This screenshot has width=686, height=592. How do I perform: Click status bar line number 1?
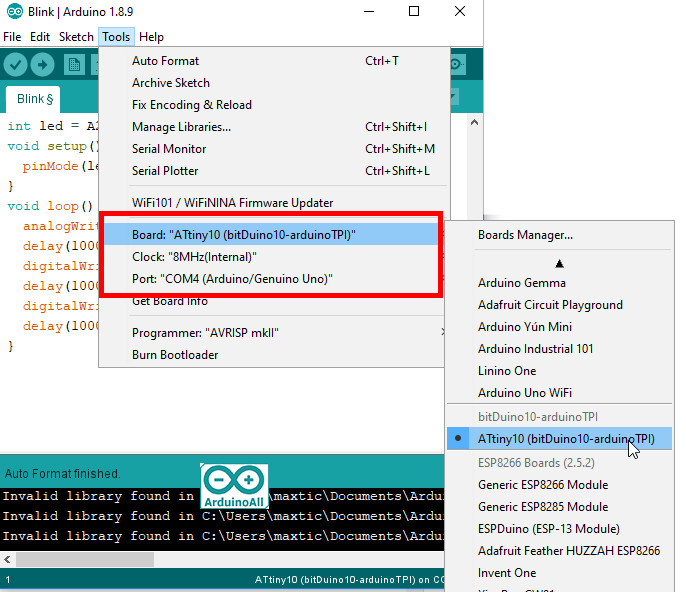pos(8,580)
